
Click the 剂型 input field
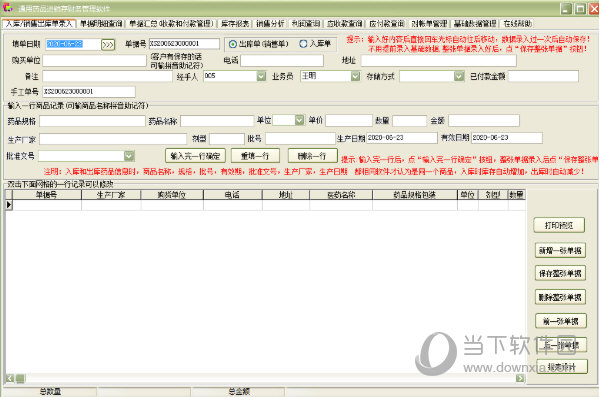227,139
